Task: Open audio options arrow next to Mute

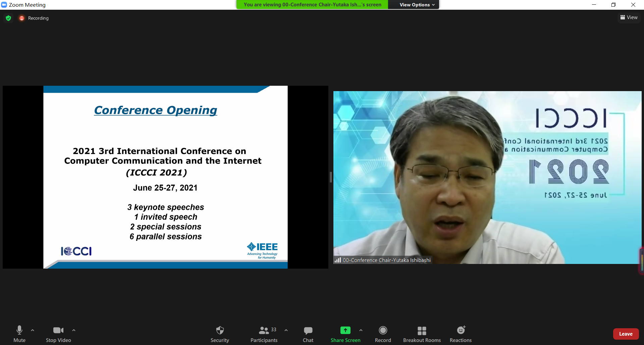Action: [x=33, y=330]
